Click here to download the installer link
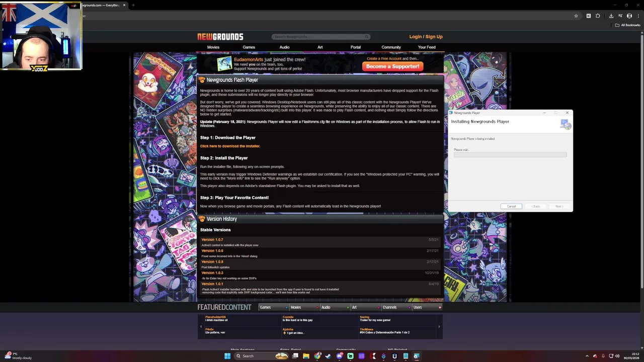Viewport: 644px width, 362px height. click(x=230, y=146)
